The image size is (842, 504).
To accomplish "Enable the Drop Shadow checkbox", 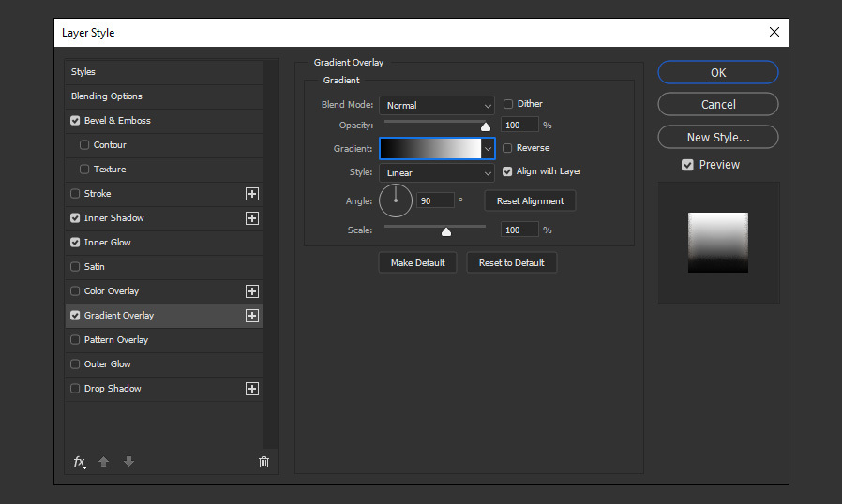I will [x=75, y=389].
